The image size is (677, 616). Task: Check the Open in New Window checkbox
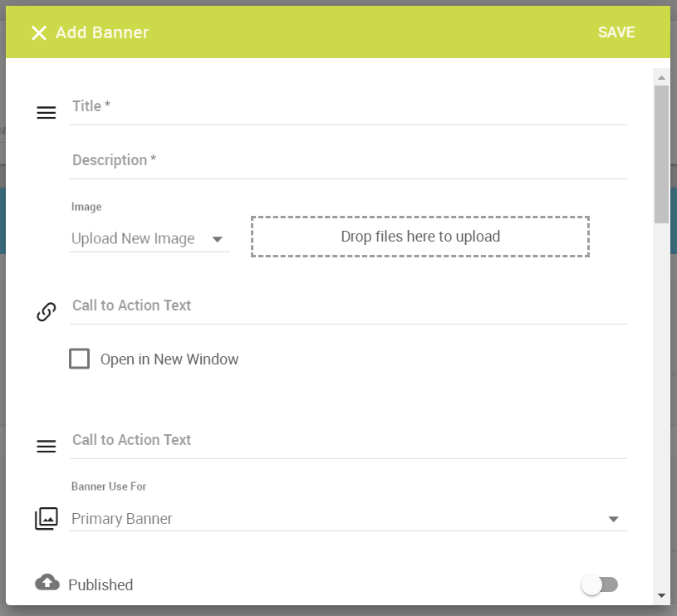pyautogui.click(x=80, y=359)
